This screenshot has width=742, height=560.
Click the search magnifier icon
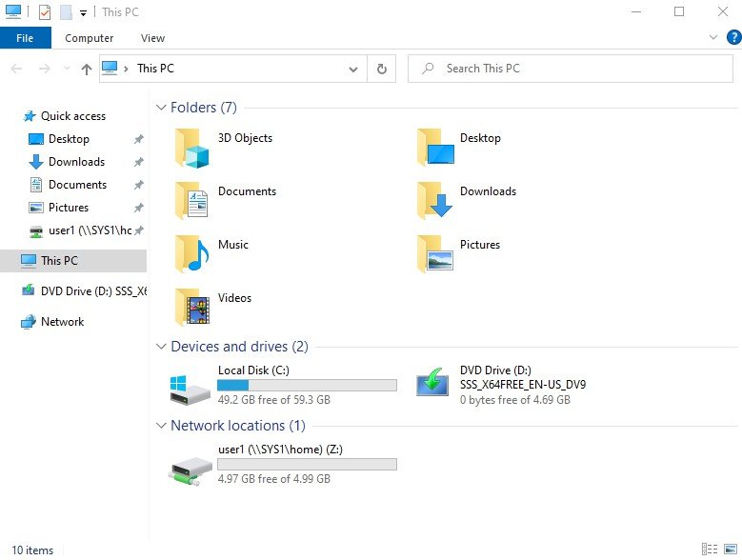click(x=428, y=69)
